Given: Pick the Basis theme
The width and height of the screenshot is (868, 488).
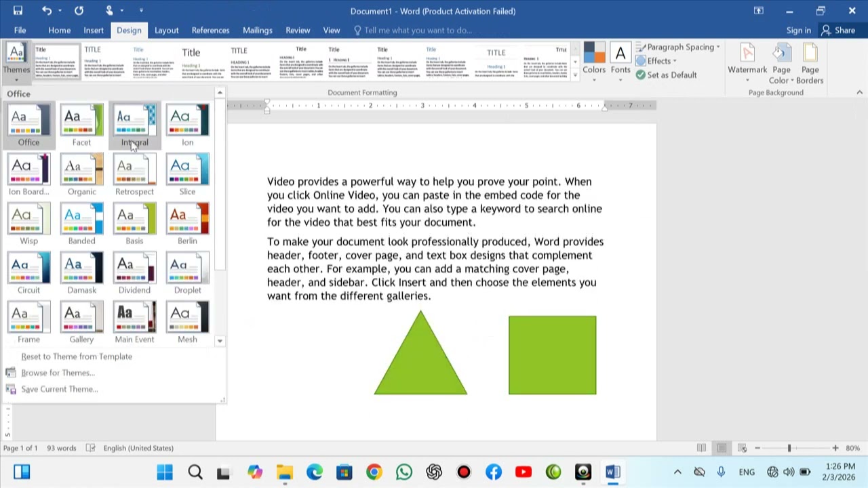Looking at the screenshot, I should point(134,224).
